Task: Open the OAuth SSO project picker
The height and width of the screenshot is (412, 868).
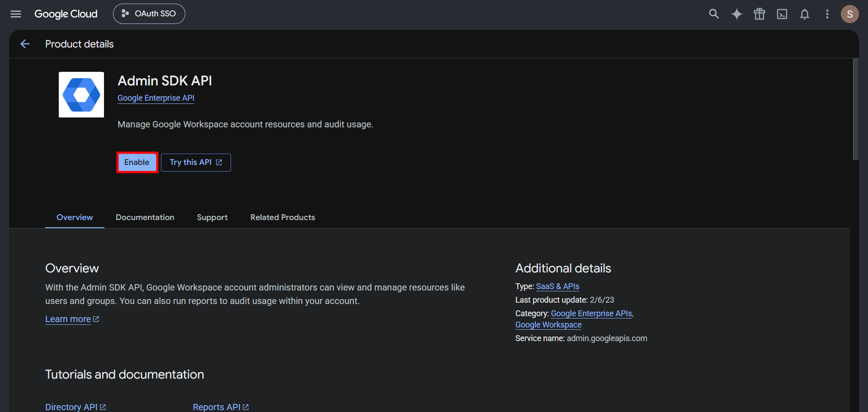Action: (x=149, y=14)
